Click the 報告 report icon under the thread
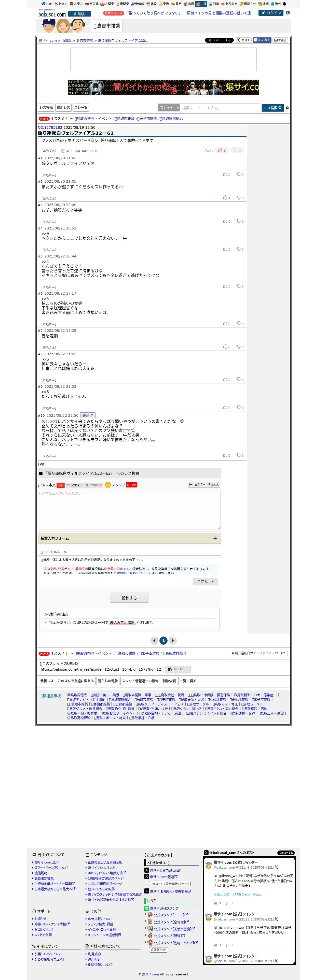Screen dimensions: 327x980 tap(67, 151)
